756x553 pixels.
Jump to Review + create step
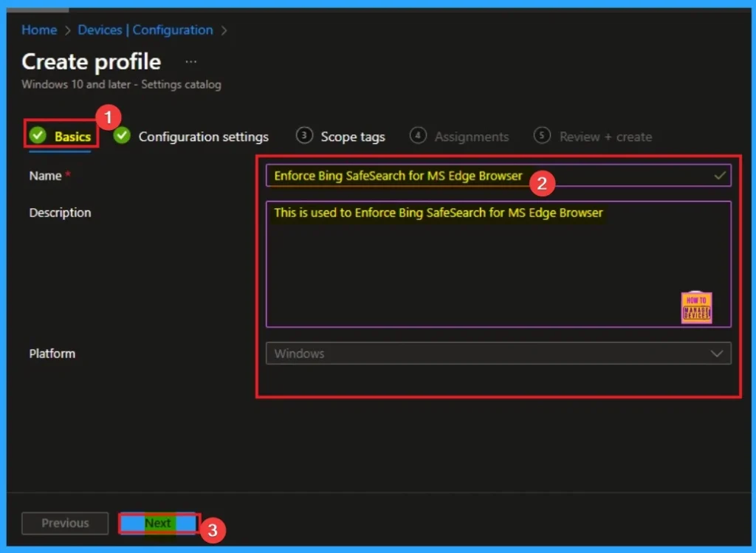pos(593,137)
